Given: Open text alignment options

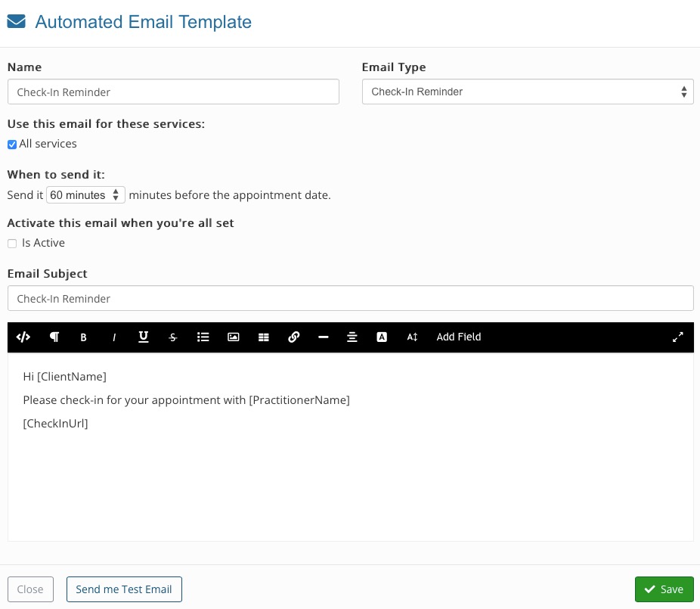Looking at the screenshot, I should (x=352, y=337).
